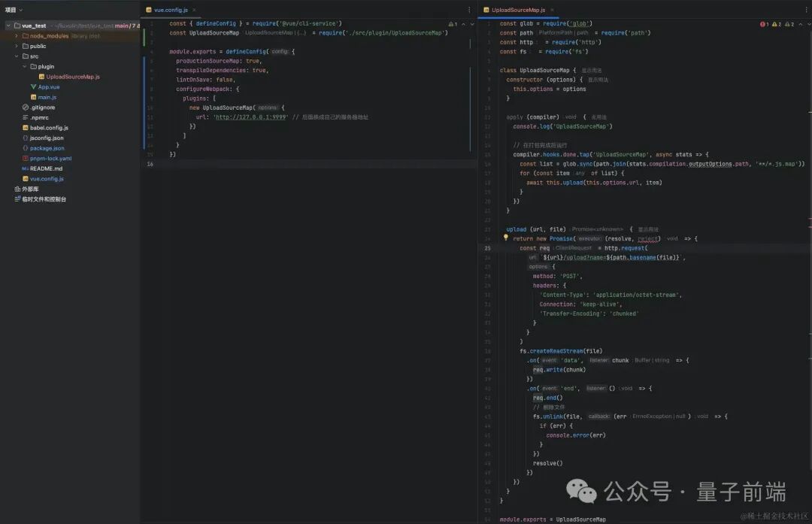This screenshot has height=524, width=812.
Task: Close the vue.config.js editor tab
Action: coord(194,10)
